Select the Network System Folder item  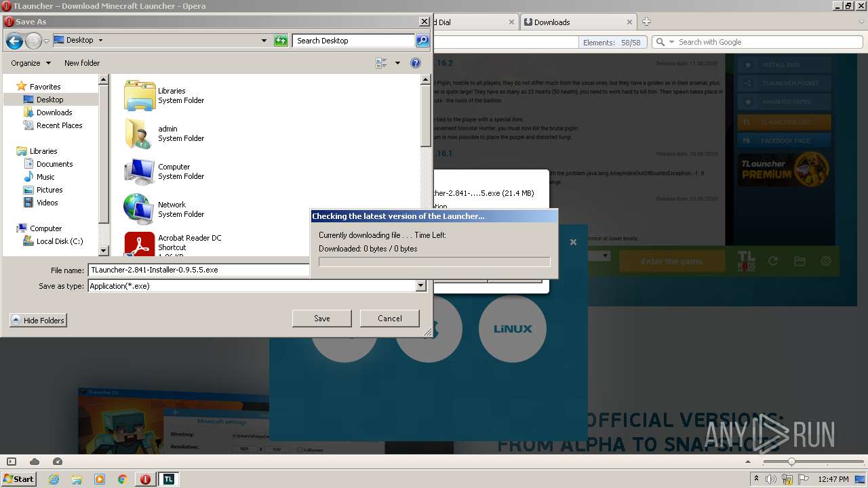pyautogui.click(x=164, y=209)
